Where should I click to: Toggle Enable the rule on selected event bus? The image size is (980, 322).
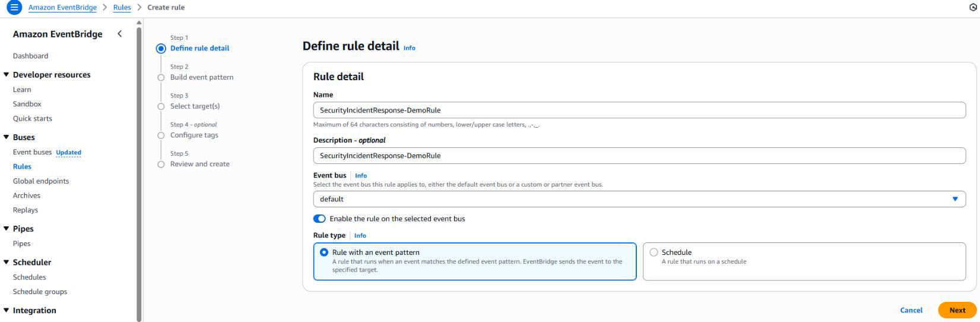(x=319, y=219)
